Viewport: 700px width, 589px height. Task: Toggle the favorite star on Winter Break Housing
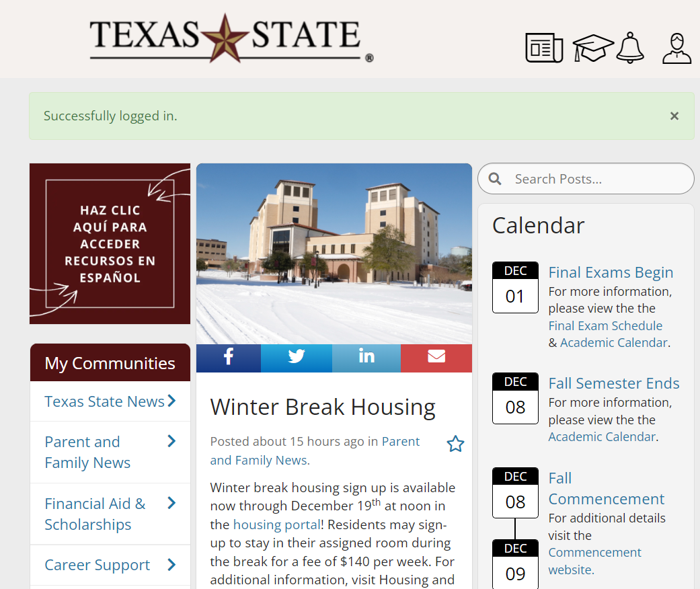pyautogui.click(x=455, y=444)
